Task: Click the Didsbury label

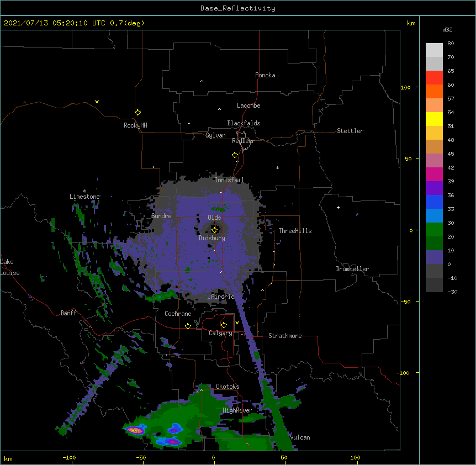Action: (x=211, y=238)
